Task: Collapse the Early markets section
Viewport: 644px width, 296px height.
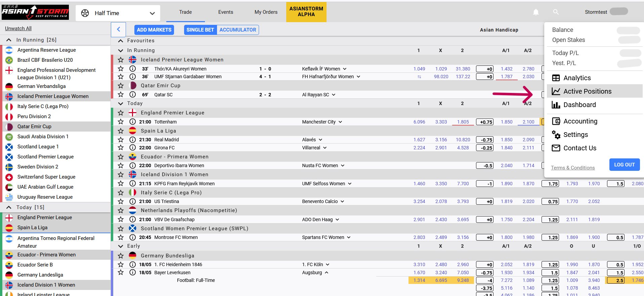Action: click(121, 246)
